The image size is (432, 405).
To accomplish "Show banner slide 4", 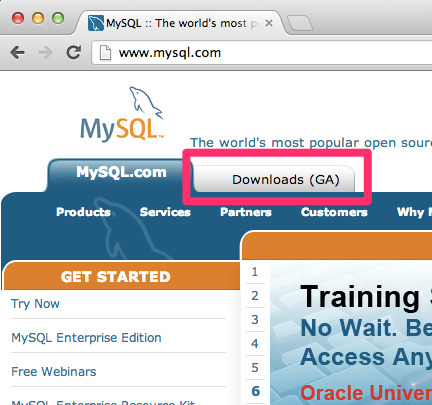I will (x=255, y=343).
